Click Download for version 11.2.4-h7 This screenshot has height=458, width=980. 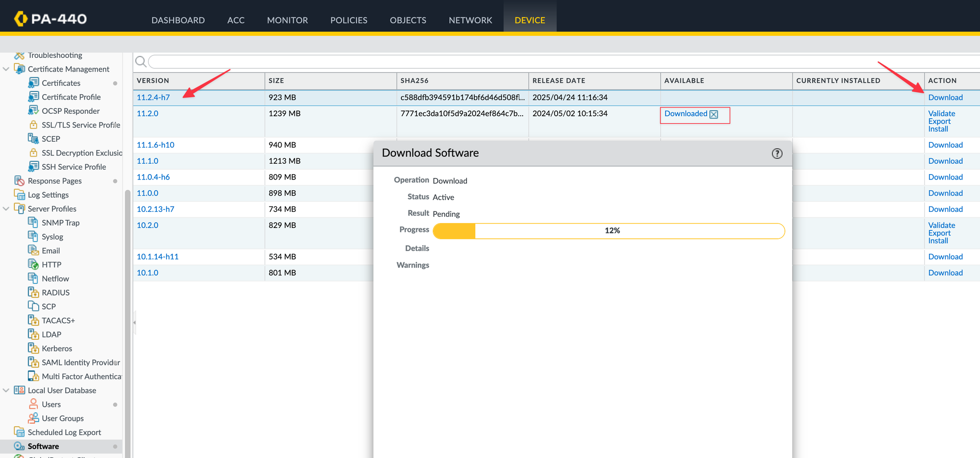click(945, 97)
